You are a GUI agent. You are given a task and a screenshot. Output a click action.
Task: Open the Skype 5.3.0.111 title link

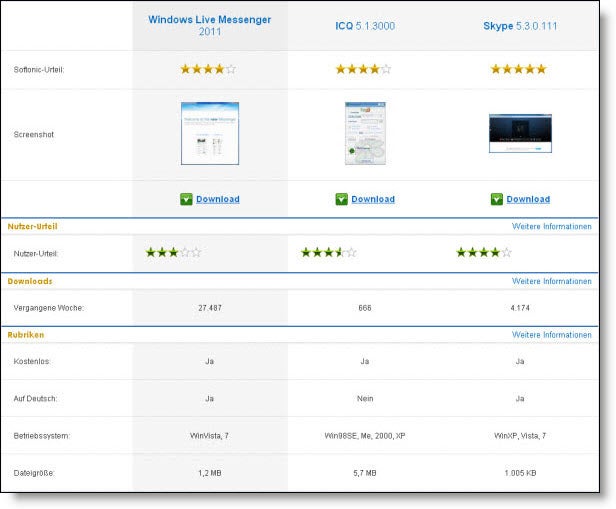[x=520, y=25]
